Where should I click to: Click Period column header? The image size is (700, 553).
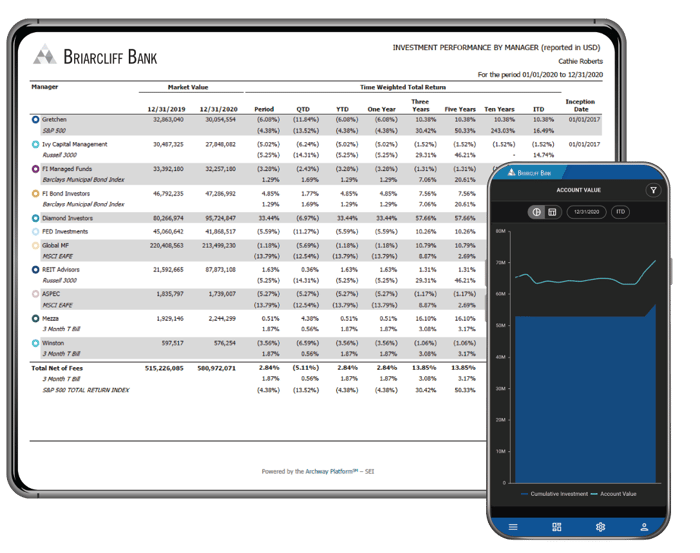click(x=264, y=109)
